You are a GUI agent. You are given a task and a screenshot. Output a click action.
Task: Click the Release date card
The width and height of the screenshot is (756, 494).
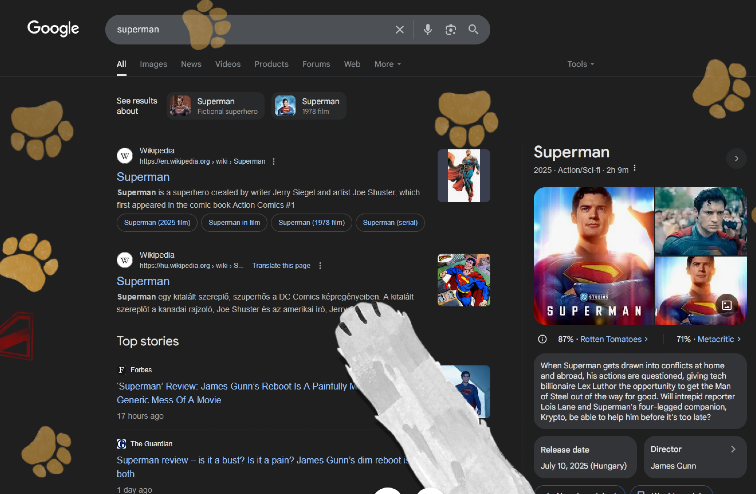point(585,457)
